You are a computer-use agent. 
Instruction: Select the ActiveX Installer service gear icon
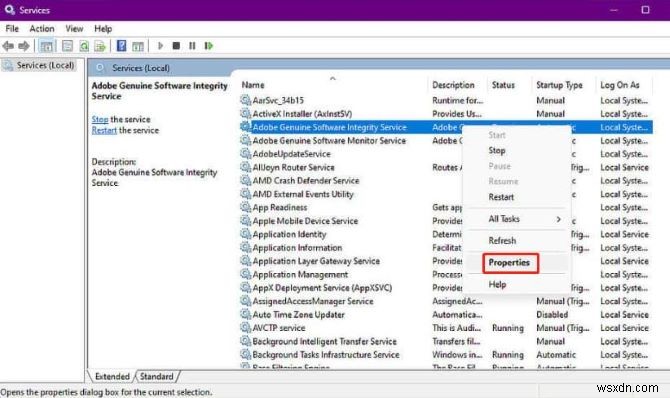pos(245,113)
